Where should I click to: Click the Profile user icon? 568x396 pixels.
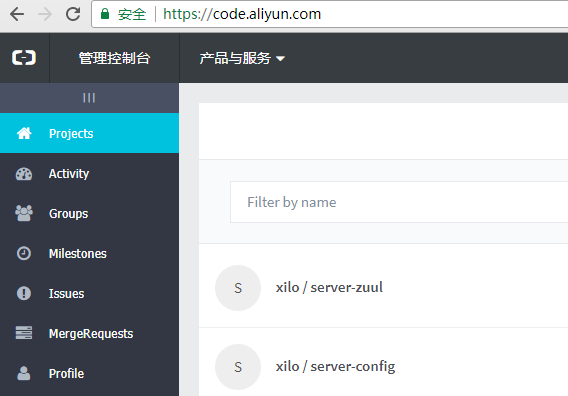point(24,373)
